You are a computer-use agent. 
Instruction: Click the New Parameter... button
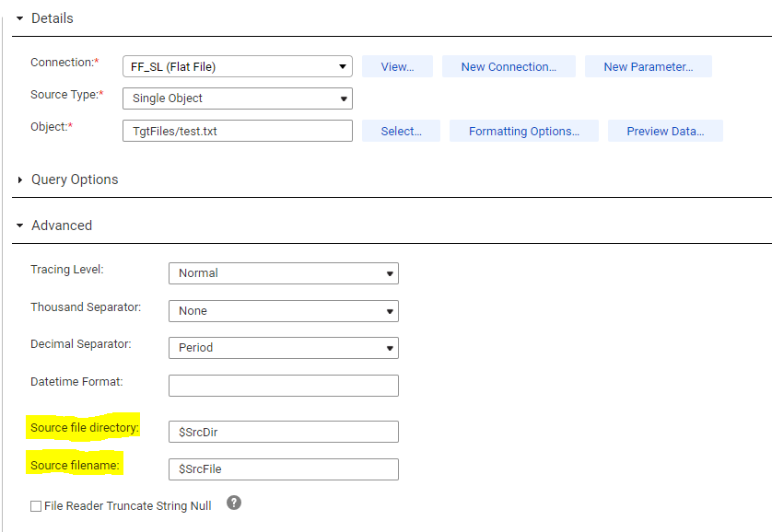coord(649,66)
